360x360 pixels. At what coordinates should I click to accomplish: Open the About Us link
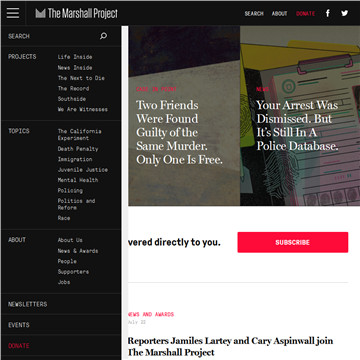pyautogui.click(x=70, y=240)
